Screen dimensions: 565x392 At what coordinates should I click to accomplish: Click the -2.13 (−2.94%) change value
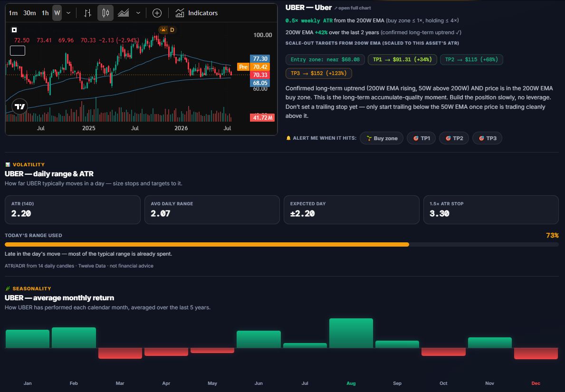(119, 40)
